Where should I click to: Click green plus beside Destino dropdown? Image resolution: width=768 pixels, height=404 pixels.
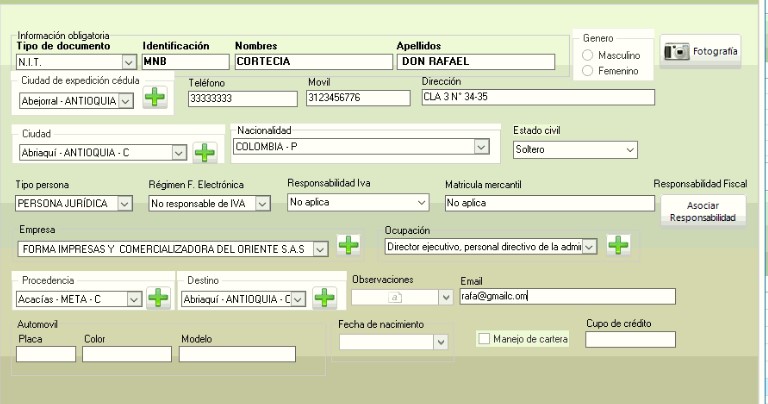pos(323,297)
